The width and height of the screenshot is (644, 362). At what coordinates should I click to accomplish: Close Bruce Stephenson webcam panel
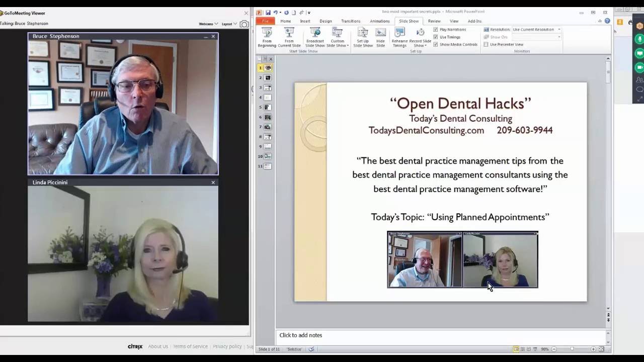click(x=213, y=36)
